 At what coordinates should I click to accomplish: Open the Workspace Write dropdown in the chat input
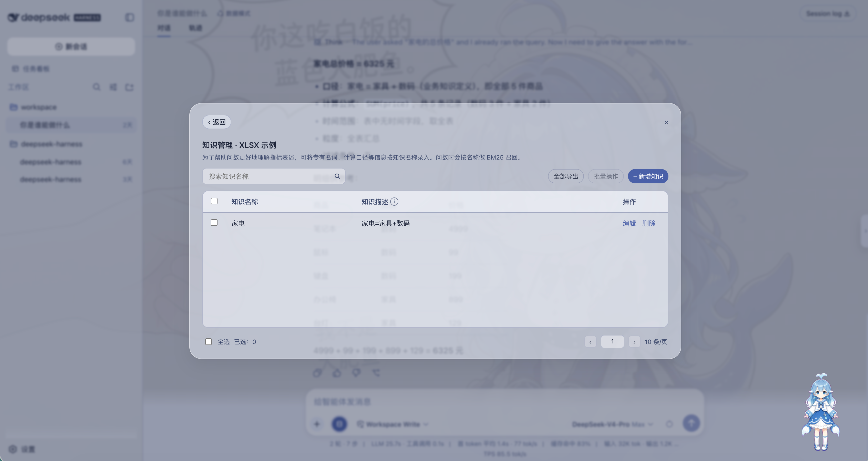(x=393, y=424)
